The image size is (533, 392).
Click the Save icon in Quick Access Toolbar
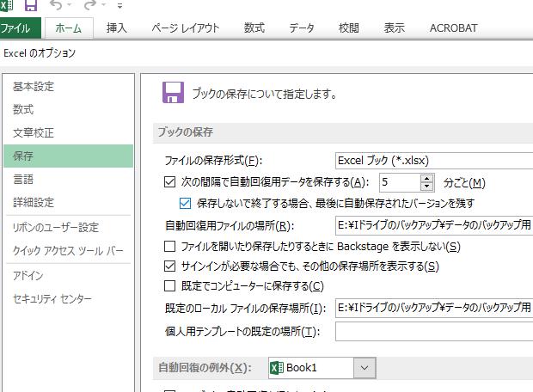tap(31, 6)
